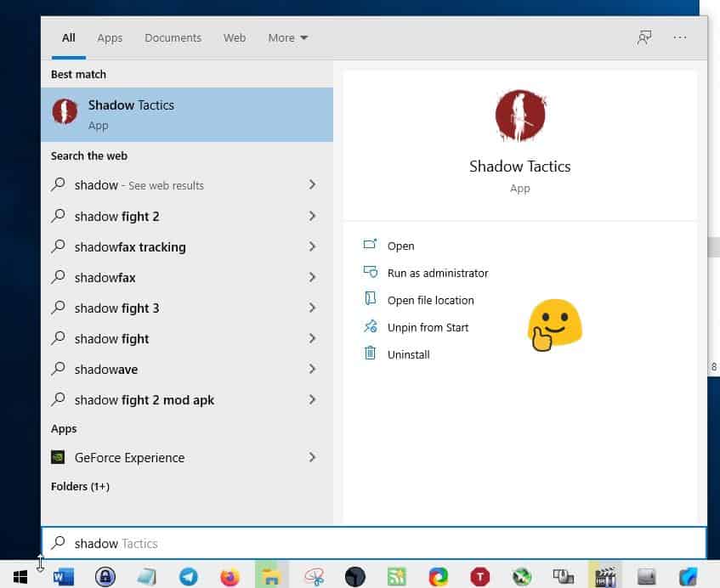
Task: Switch to the Apps tab
Action: click(x=110, y=37)
